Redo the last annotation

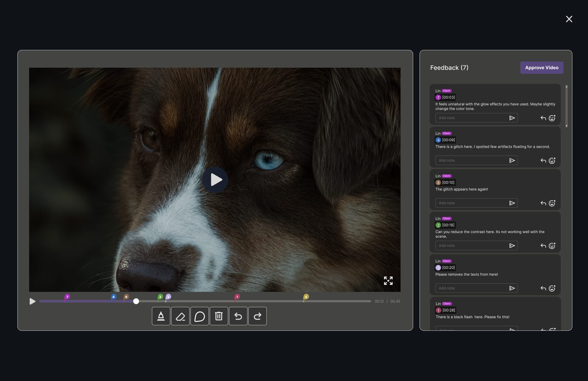click(x=257, y=316)
